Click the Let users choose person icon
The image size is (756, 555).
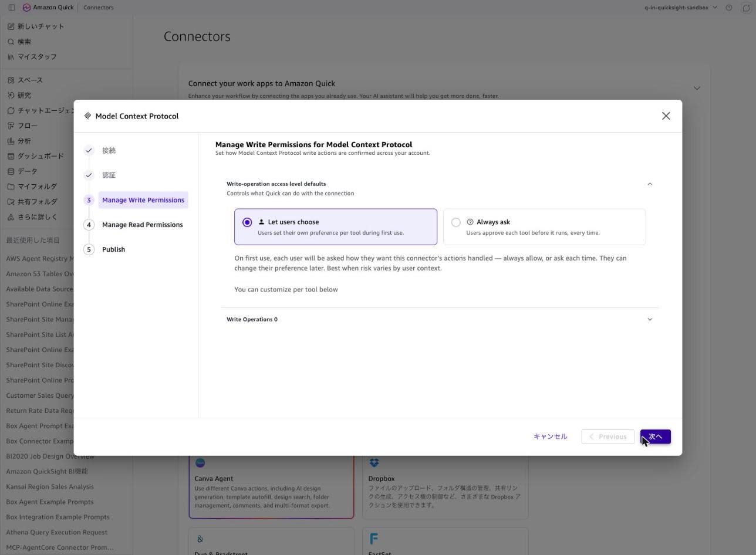point(261,222)
